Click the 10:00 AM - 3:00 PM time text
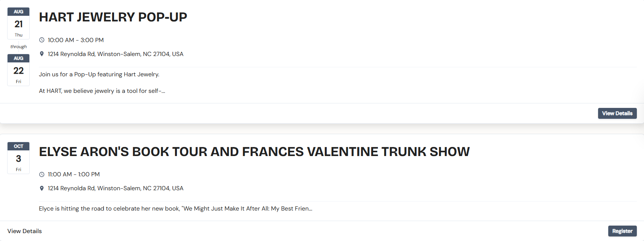Image resolution: width=644 pixels, height=241 pixels. [76, 40]
